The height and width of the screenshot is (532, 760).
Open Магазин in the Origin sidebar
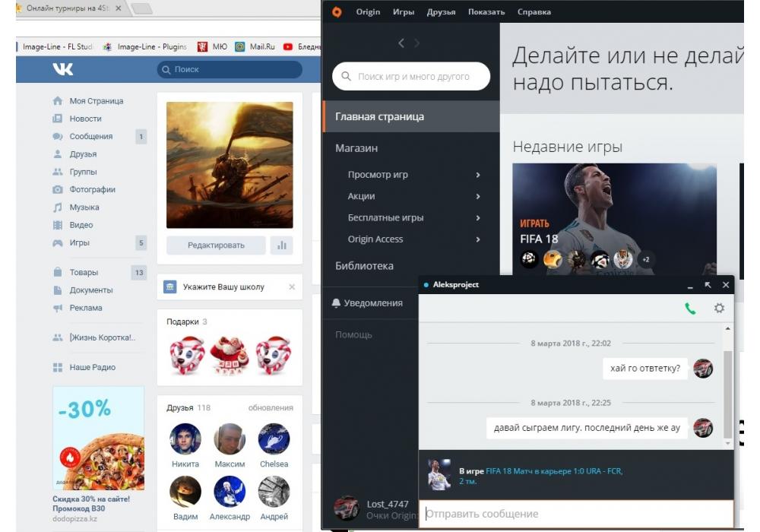356,148
